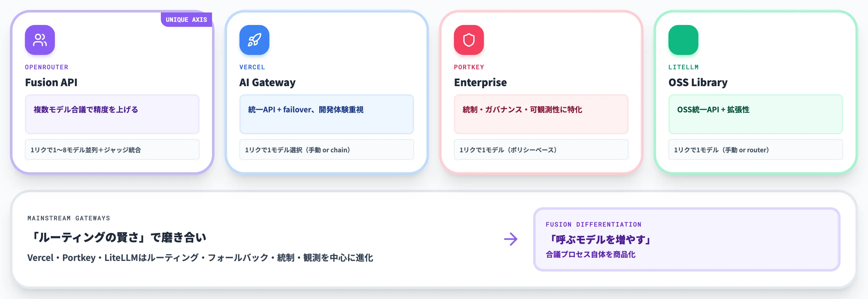Click 1リクで1〜8モデル並列+ジャッジ統合 box
The image size is (868, 299).
112,149
